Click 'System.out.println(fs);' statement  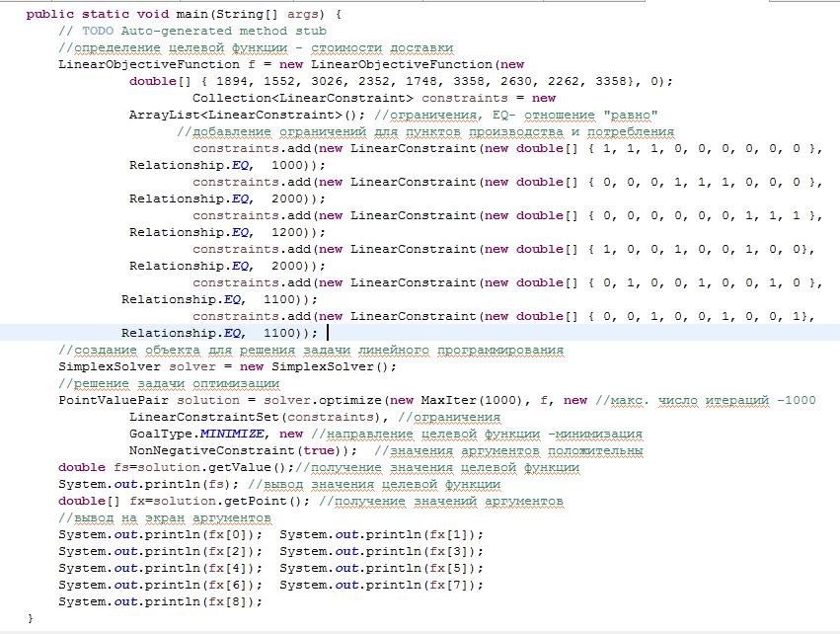(x=148, y=485)
